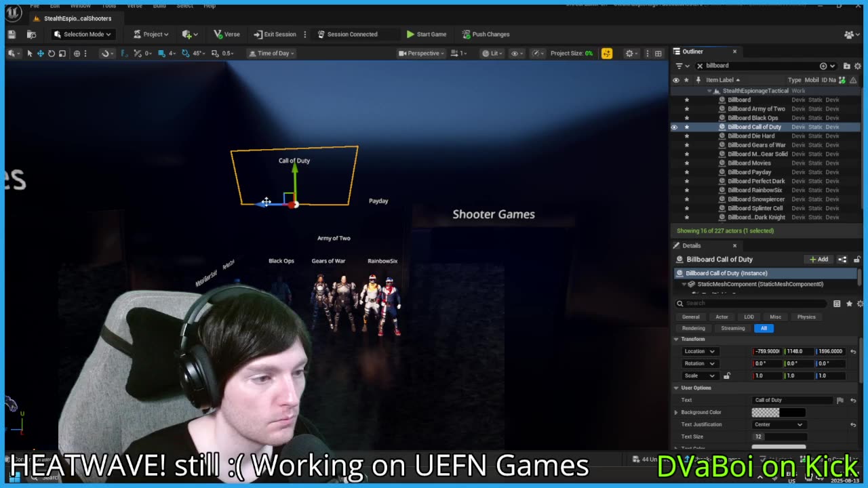The height and width of the screenshot is (488, 868).
Task: Toggle star on Billboard Die Hard row
Action: (686, 136)
